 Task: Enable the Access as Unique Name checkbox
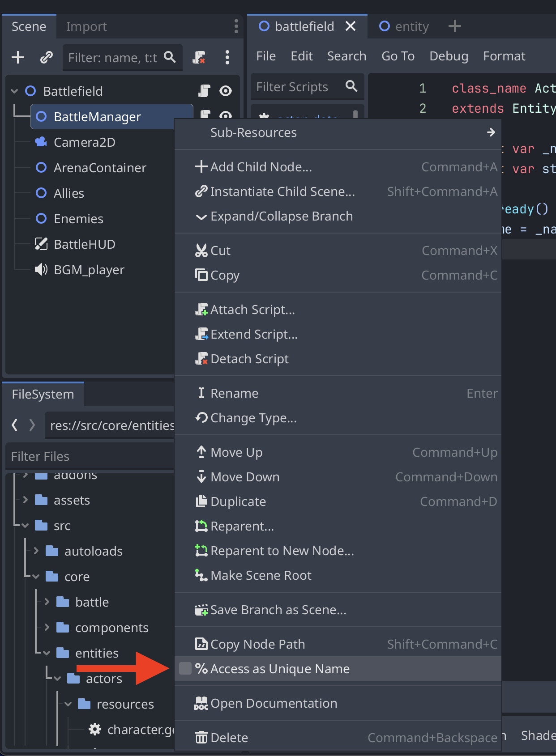point(185,669)
